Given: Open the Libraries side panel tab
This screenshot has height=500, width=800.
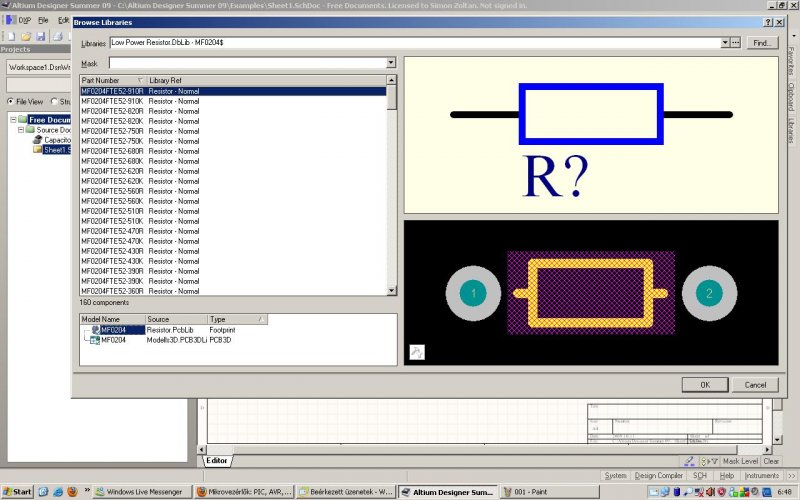Looking at the screenshot, I should [791, 131].
